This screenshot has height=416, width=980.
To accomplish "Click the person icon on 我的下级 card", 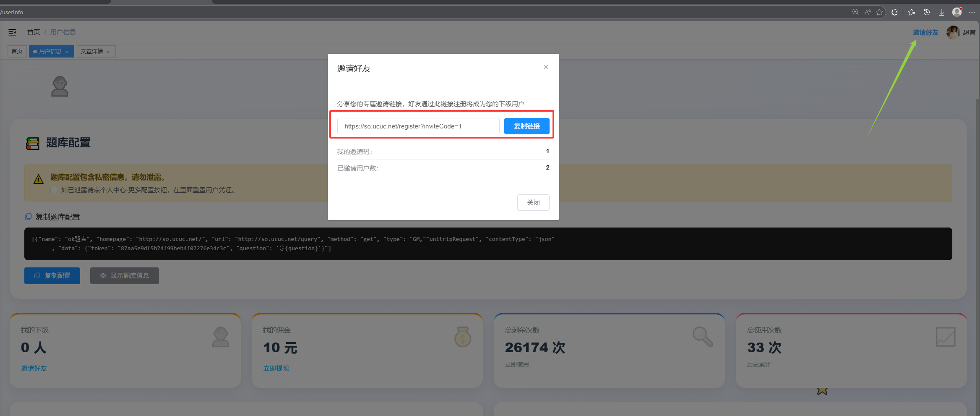I will [221, 337].
